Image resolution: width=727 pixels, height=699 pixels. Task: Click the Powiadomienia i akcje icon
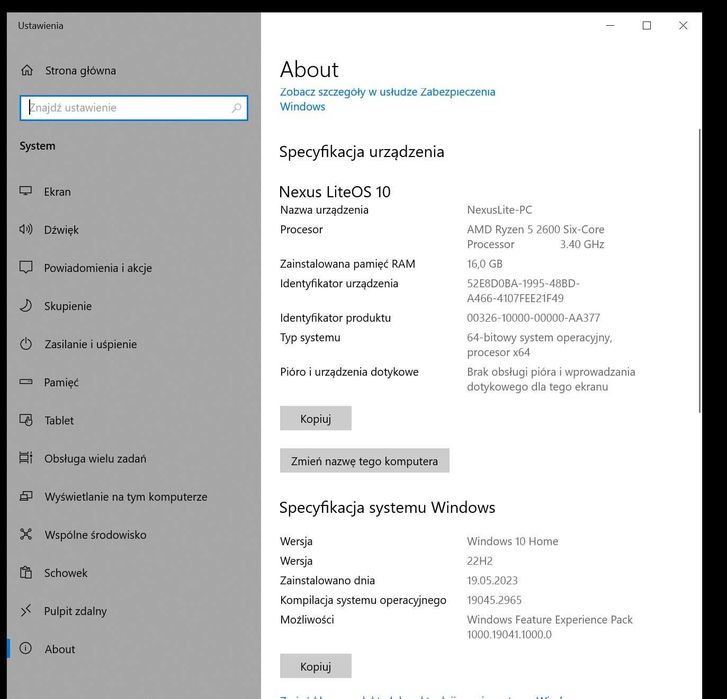(x=26, y=267)
